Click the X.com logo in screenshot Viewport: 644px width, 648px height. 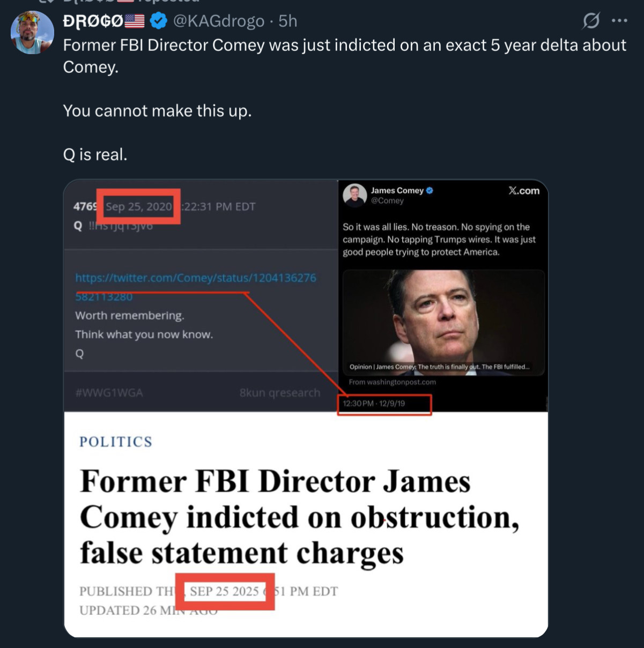(x=524, y=191)
